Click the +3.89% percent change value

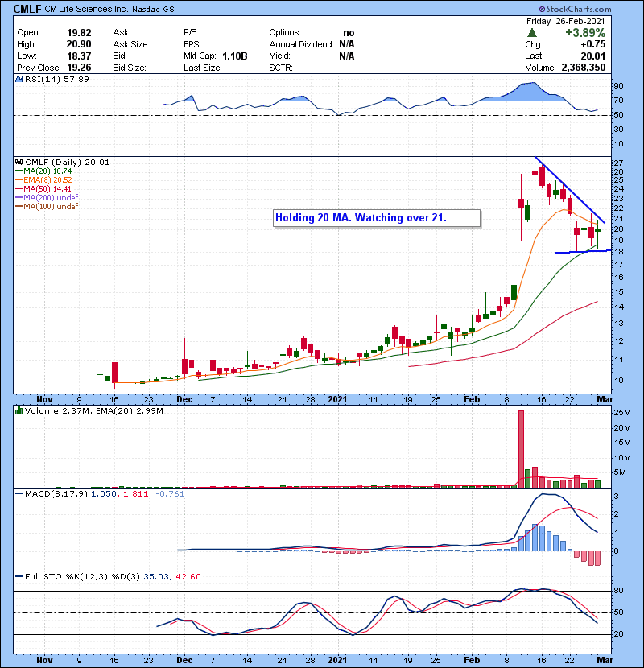(x=585, y=33)
